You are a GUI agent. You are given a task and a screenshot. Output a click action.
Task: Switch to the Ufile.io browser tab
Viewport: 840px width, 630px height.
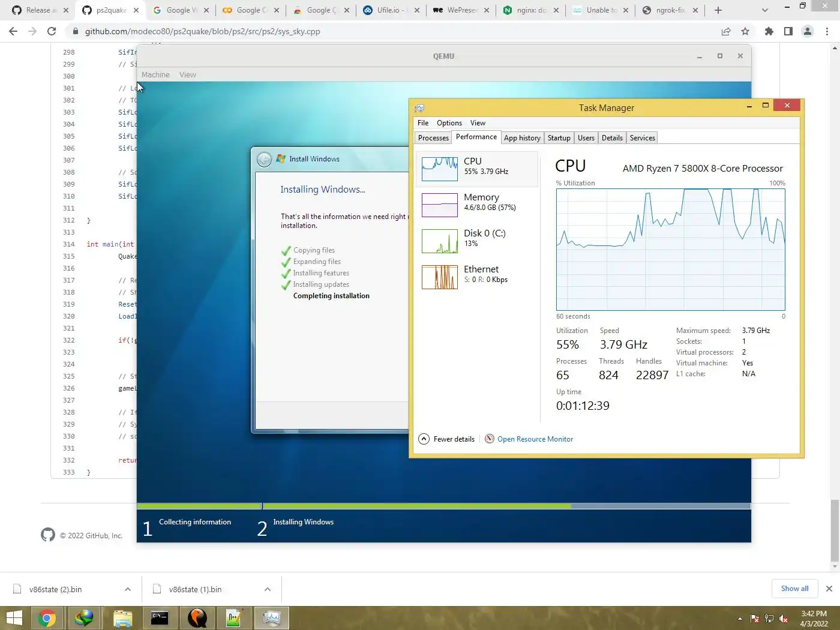[x=390, y=10]
